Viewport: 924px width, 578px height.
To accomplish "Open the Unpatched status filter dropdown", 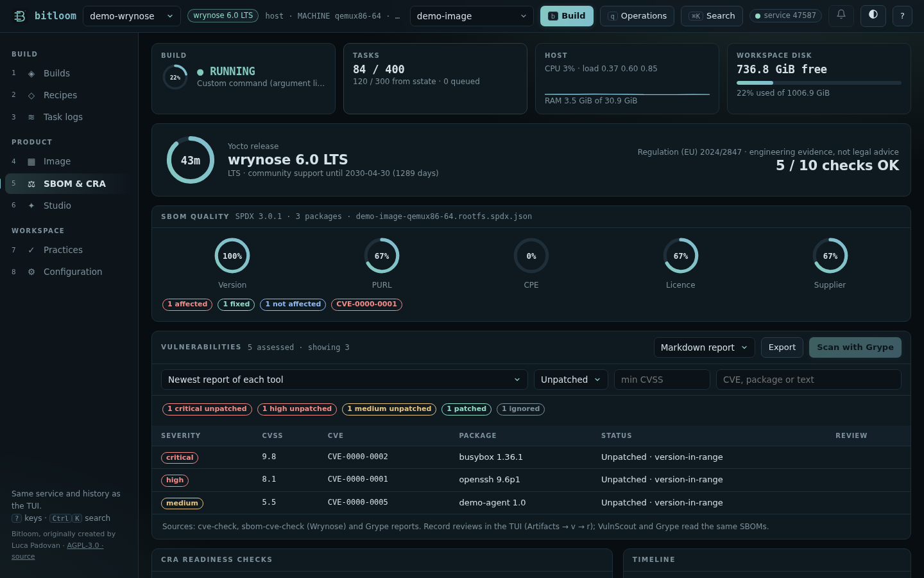I will tap(571, 380).
